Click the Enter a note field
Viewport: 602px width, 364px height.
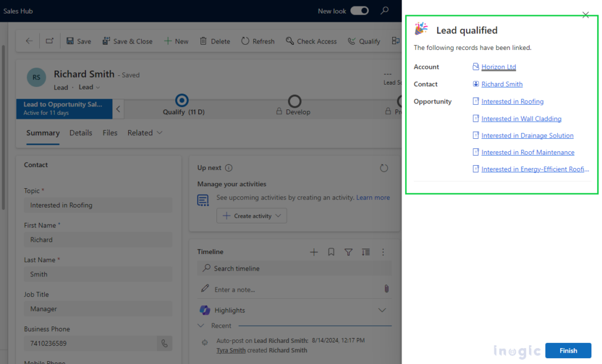click(295, 289)
